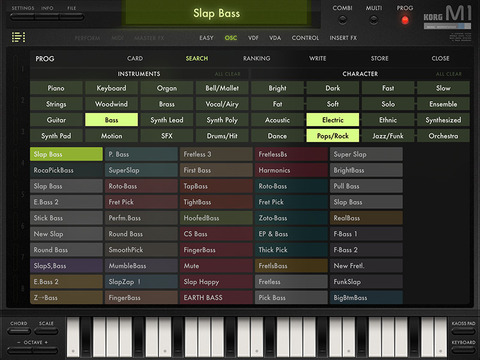
Task: Tap the Slap Bass name display
Action: pos(216,13)
